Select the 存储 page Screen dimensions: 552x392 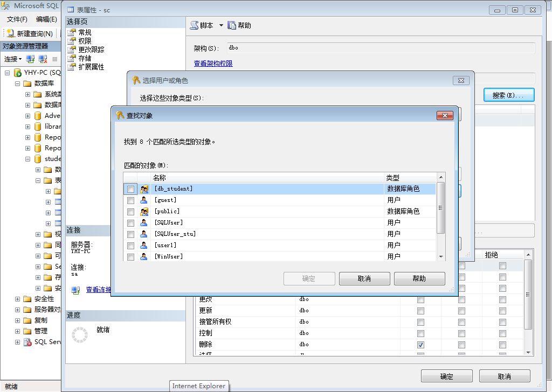pos(85,58)
